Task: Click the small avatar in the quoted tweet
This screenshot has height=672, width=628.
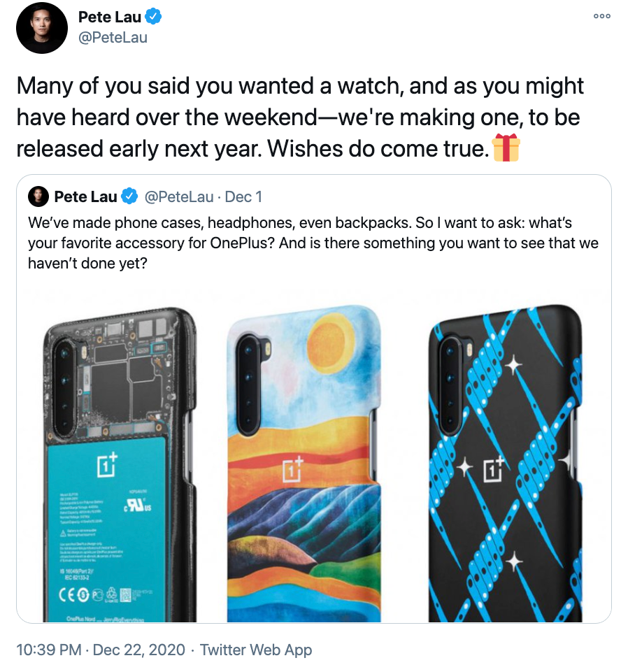Action: click(x=38, y=196)
